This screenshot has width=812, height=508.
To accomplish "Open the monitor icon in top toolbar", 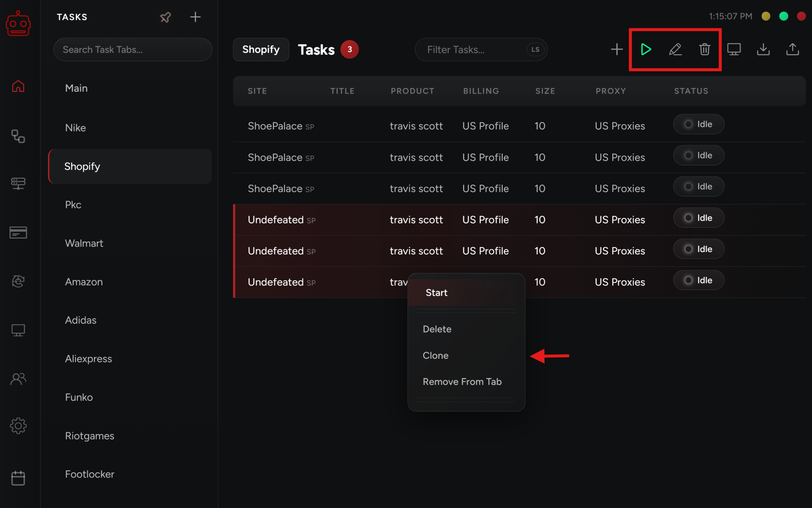I will click(x=734, y=50).
